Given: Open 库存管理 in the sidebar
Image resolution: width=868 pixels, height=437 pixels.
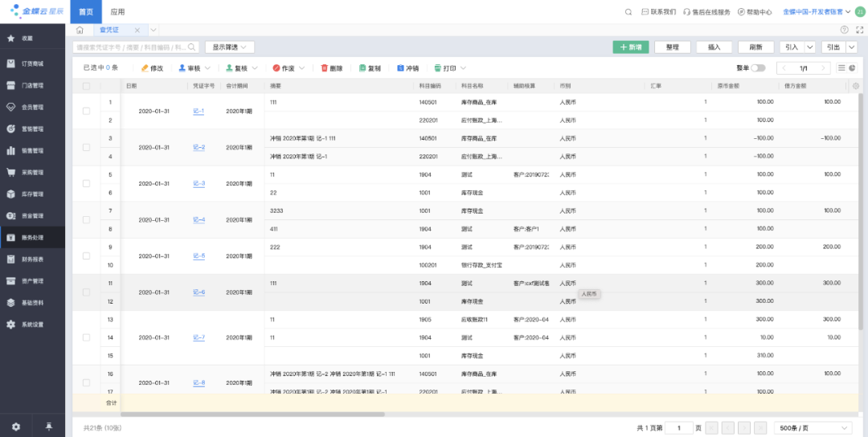Looking at the screenshot, I should point(32,194).
